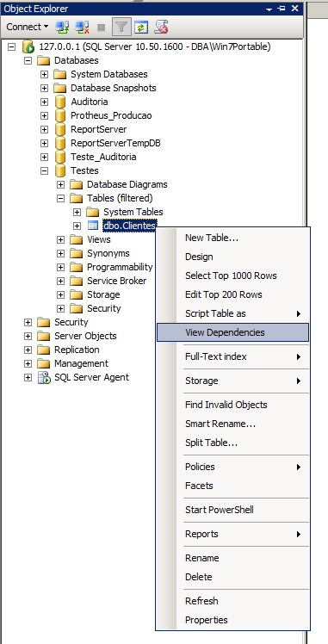This screenshot has width=328, height=644.
Task: Choose Smart Rename... menu entry
Action: tap(232, 424)
